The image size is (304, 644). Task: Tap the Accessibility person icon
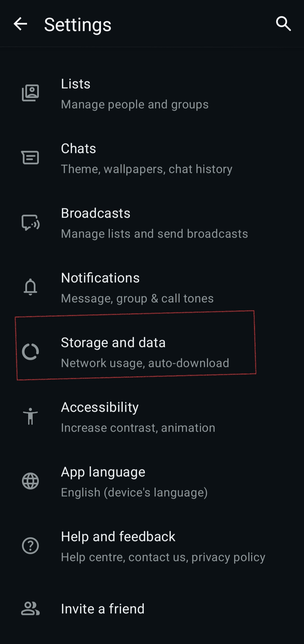30,416
